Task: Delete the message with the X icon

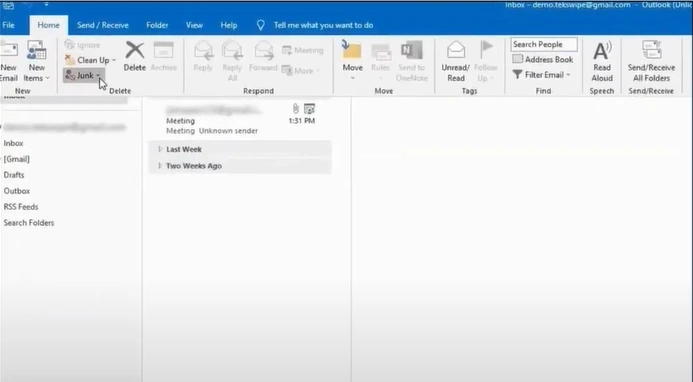Action: [135, 50]
